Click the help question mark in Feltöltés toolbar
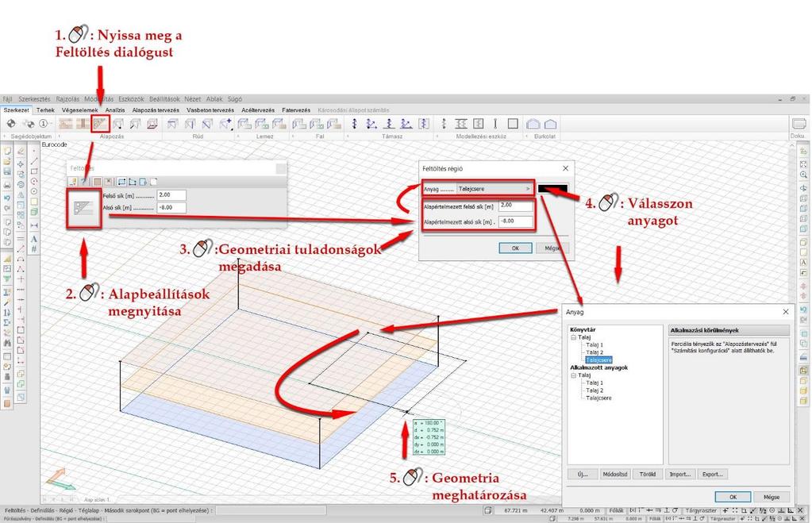The height and width of the screenshot is (523, 812). pos(84,182)
